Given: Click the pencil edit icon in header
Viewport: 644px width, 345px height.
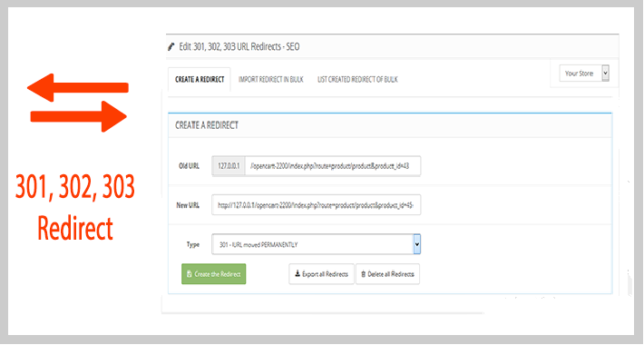Looking at the screenshot, I should pos(171,47).
